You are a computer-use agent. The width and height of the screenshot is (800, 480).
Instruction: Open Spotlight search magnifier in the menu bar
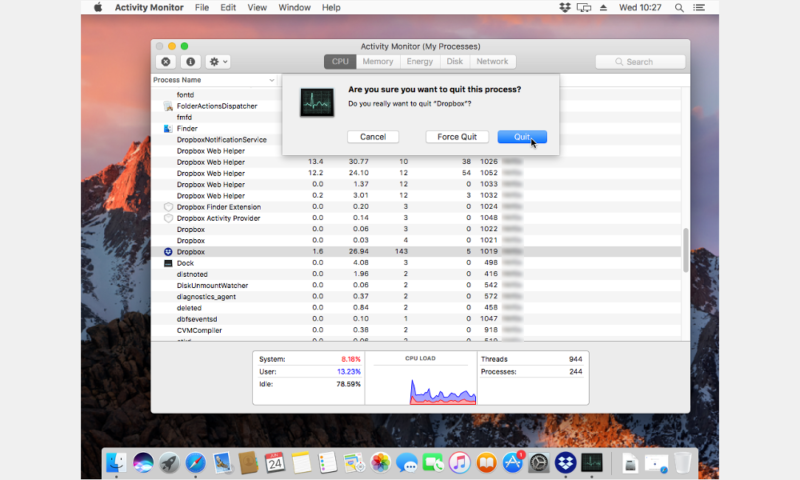(x=679, y=7)
